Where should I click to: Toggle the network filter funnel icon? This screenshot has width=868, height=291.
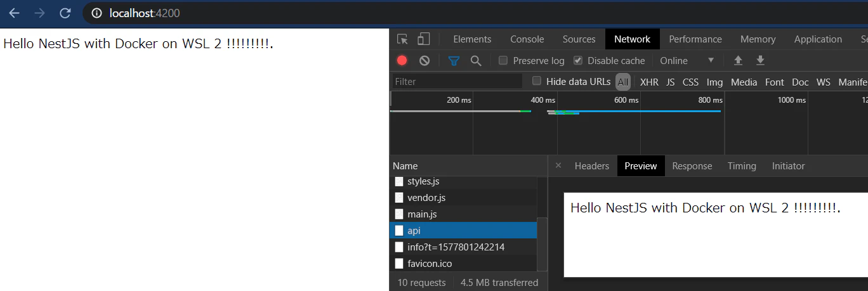tap(454, 61)
